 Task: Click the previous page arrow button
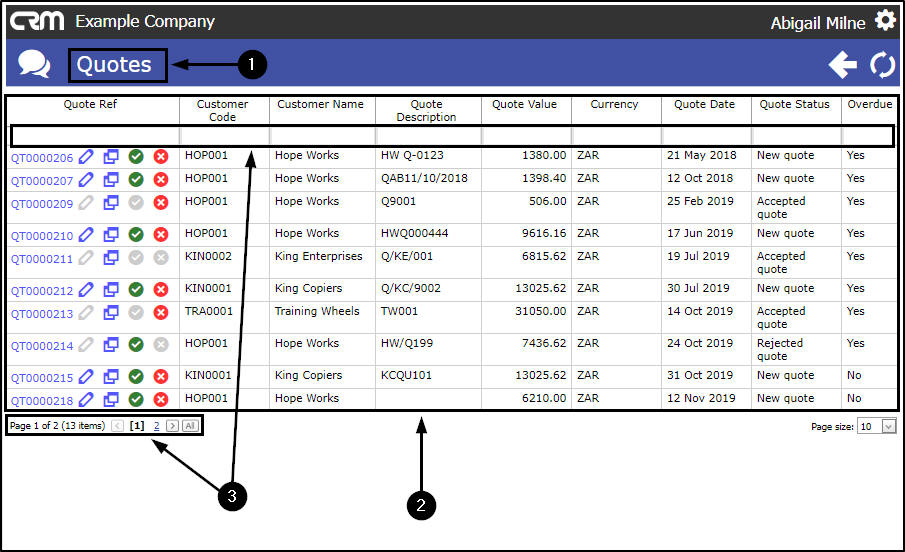tap(117, 426)
